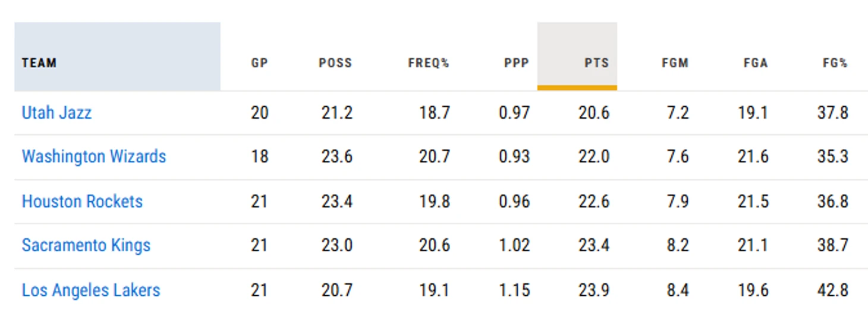Sort by FGA column header

pos(755,63)
